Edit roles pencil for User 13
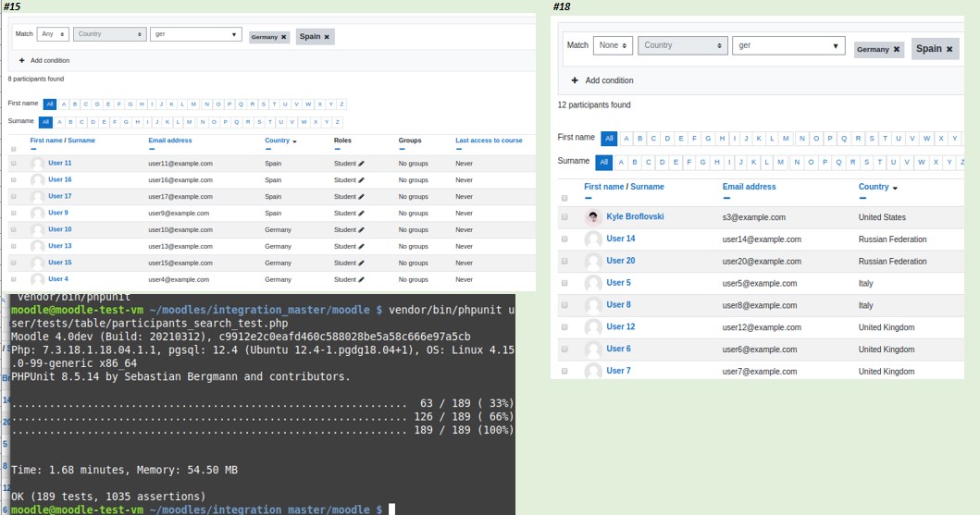The height and width of the screenshot is (515, 980). [x=361, y=247]
